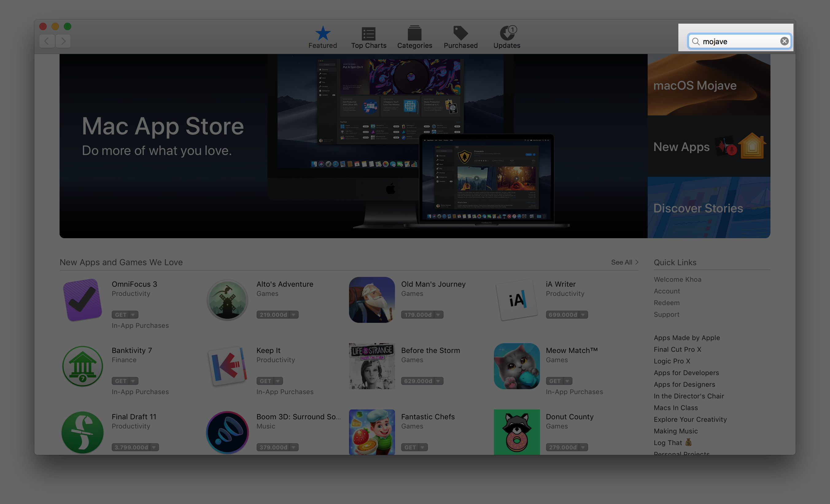Screen dimensions: 830x504
Task: Click the mojave search field
Action: 739,41
